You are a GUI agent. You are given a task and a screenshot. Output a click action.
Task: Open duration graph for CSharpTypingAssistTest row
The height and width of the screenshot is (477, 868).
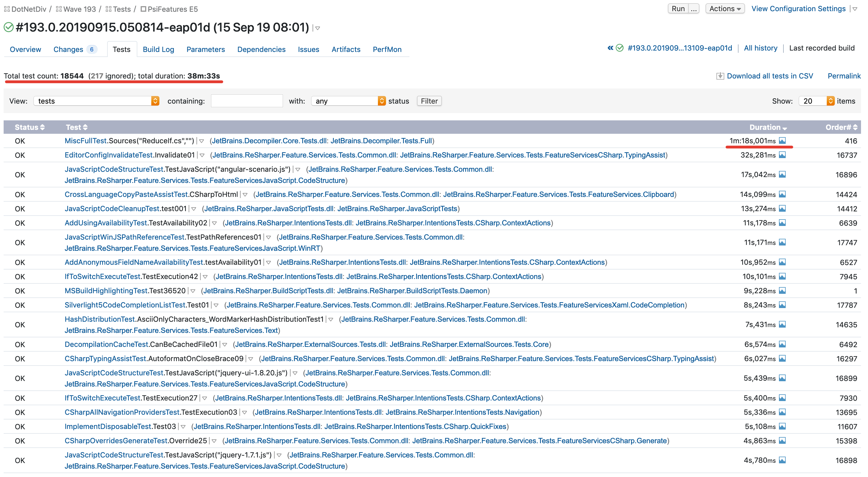pos(782,358)
